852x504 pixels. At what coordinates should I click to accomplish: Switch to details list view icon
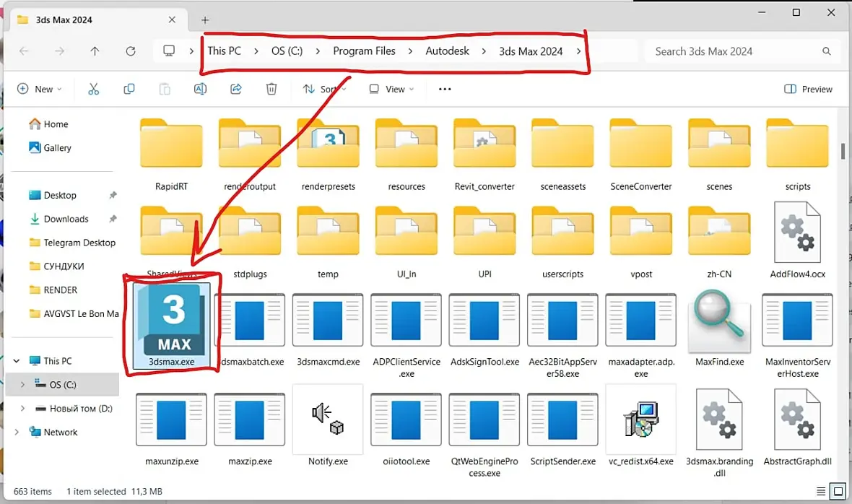(x=821, y=492)
